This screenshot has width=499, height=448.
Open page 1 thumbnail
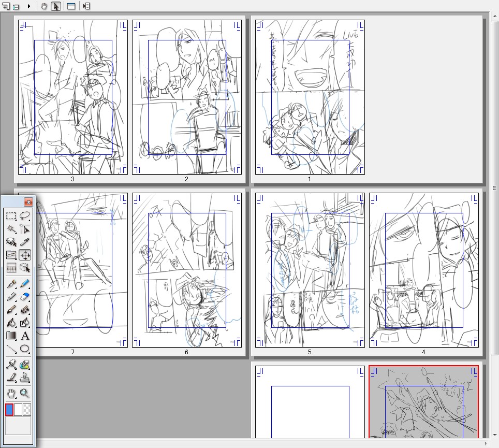tap(310, 97)
